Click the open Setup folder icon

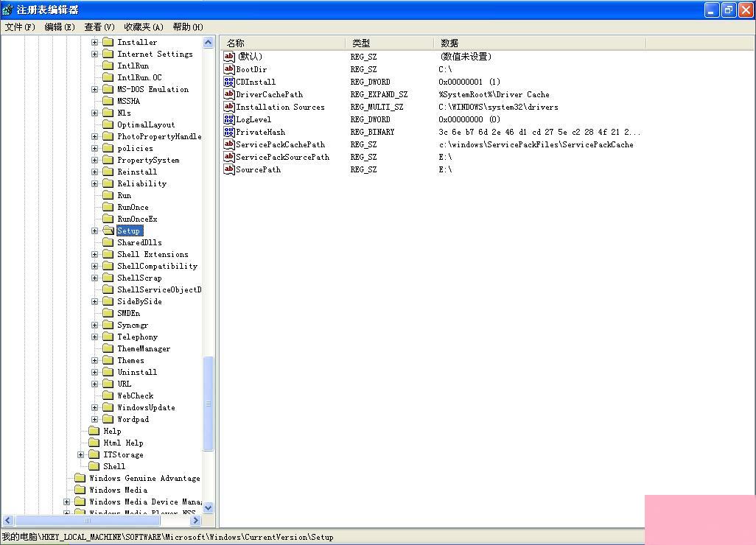108,231
